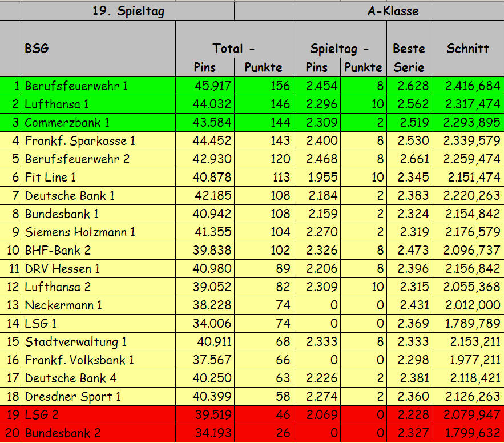Select team cell 'Fit Line 1'
Image resolution: width=504 pixels, height=443 pixels.
(99, 177)
